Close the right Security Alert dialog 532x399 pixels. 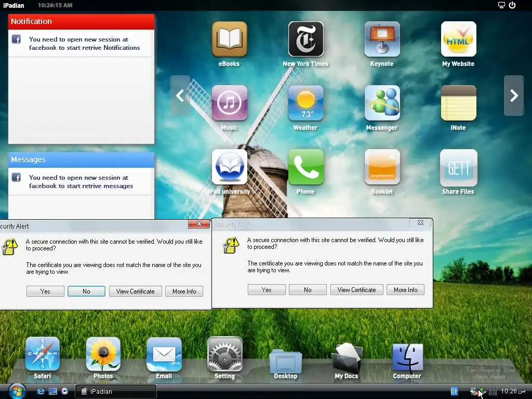click(420, 222)
